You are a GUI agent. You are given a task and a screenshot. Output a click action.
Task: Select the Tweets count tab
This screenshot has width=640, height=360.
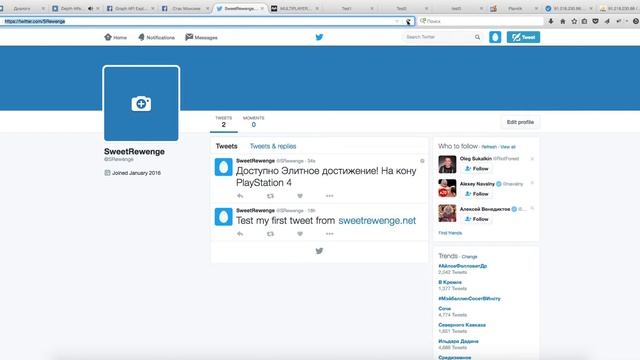coord(224,122)
